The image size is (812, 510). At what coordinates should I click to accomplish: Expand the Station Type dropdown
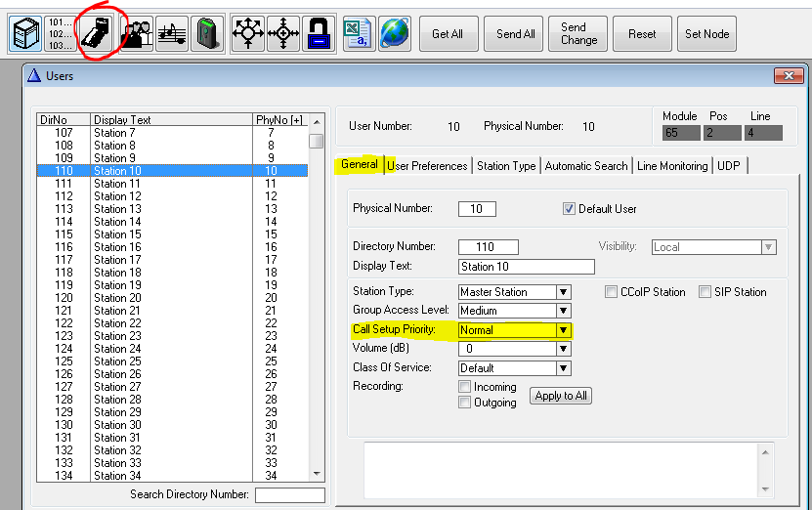click(x=563, y=292)
